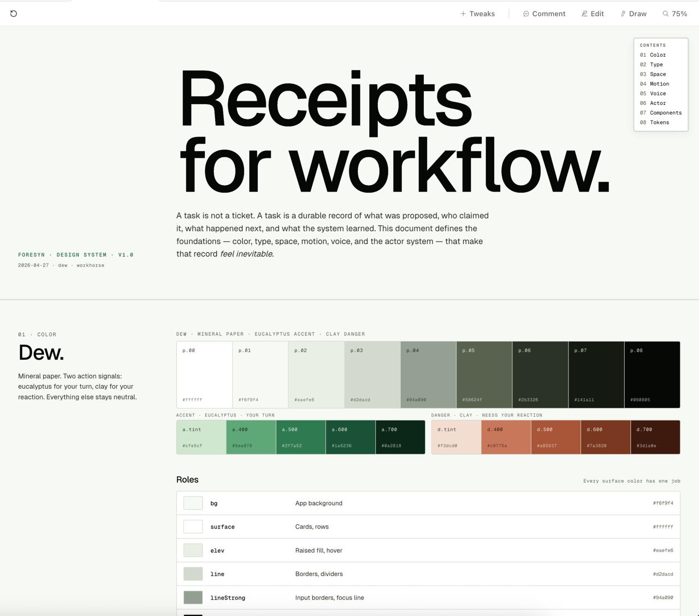Click the '01 · COLOR' section label
Screen dimensions: 699x616
tap(37, 334)
